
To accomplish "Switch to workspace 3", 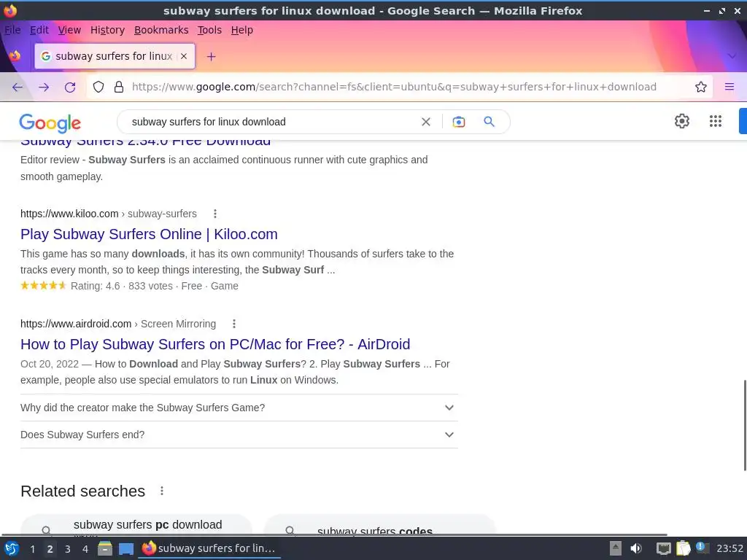I will 68,549.
